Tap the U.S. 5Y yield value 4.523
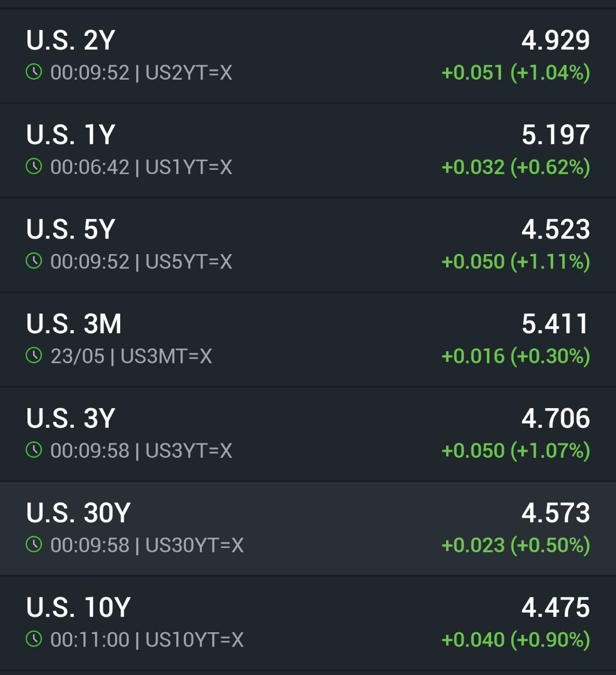The width and height of the screenshot is (616, 675). tap(555, 229)
